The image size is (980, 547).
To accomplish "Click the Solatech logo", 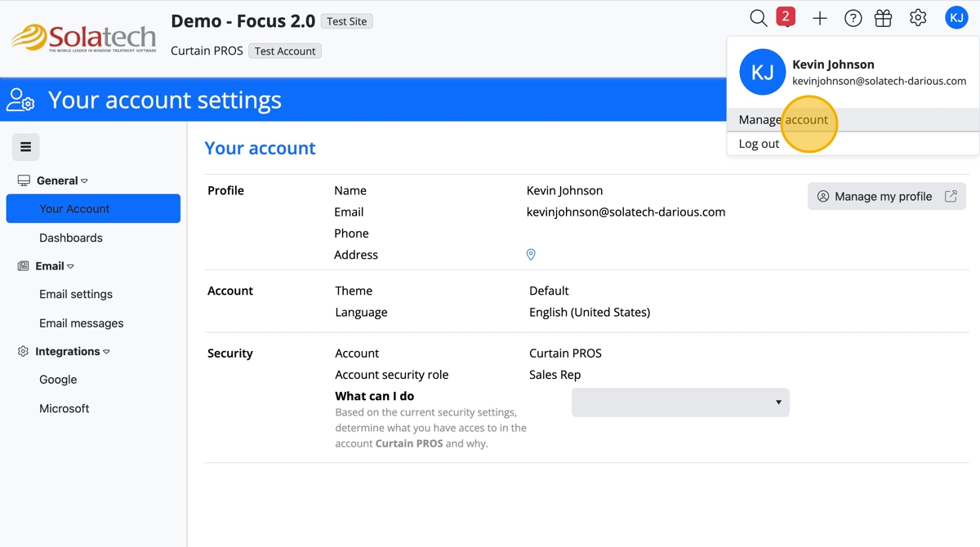I will pos(83,38).
